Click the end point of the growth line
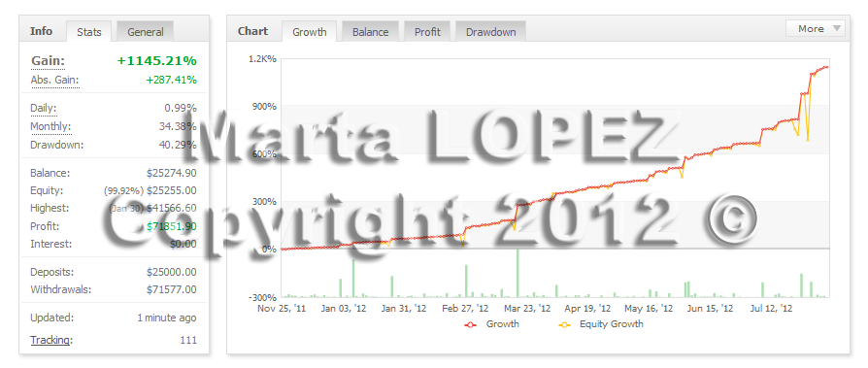Screen dimensions: 868x368 pos(827,67)
